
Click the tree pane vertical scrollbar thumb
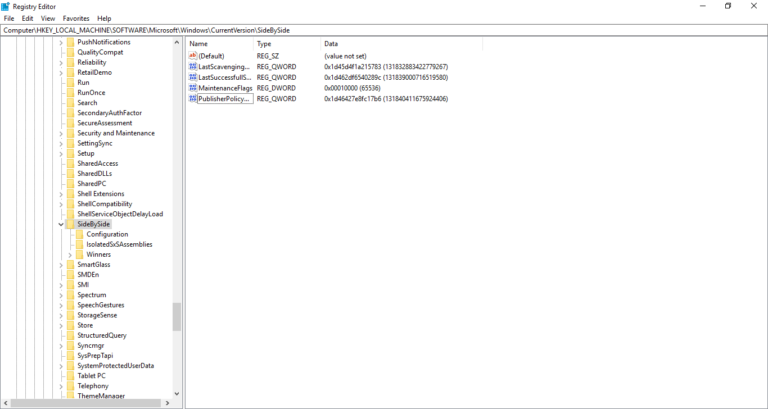tap(177, 317)
